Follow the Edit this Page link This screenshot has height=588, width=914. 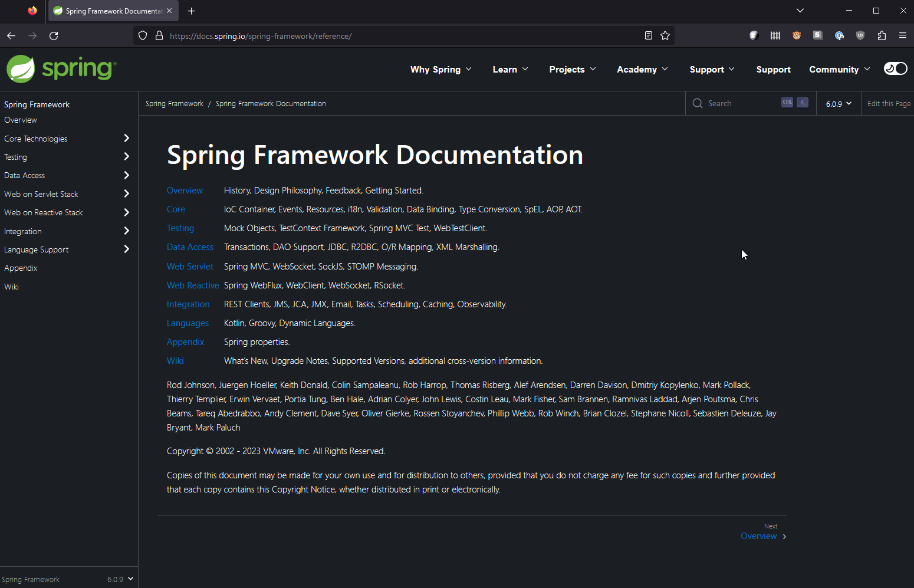889,103
